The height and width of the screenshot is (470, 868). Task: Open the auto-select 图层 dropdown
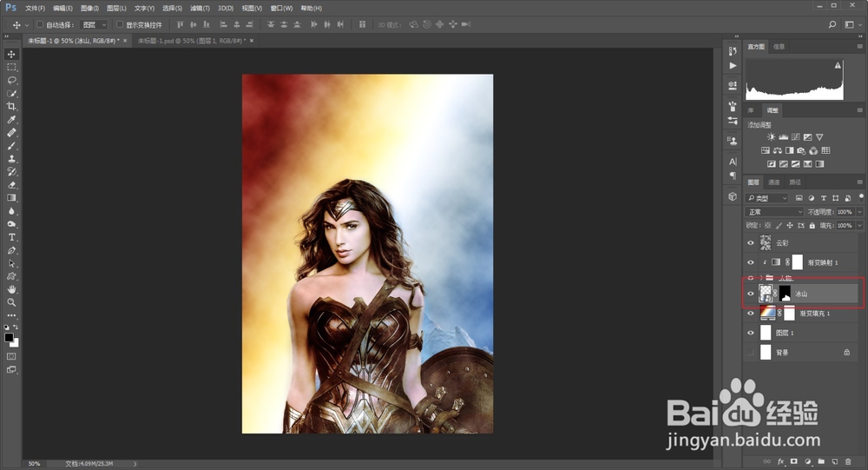coord(94,25)
